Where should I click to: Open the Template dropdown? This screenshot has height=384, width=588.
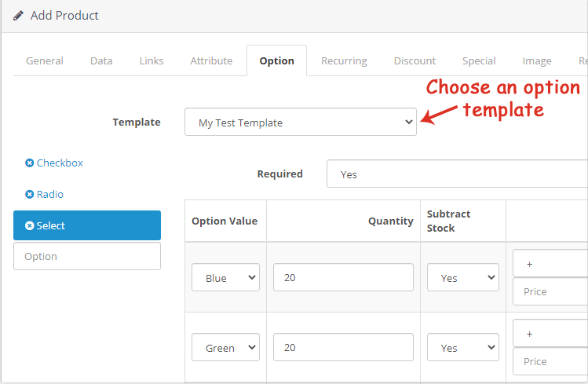tap(301, 122)
